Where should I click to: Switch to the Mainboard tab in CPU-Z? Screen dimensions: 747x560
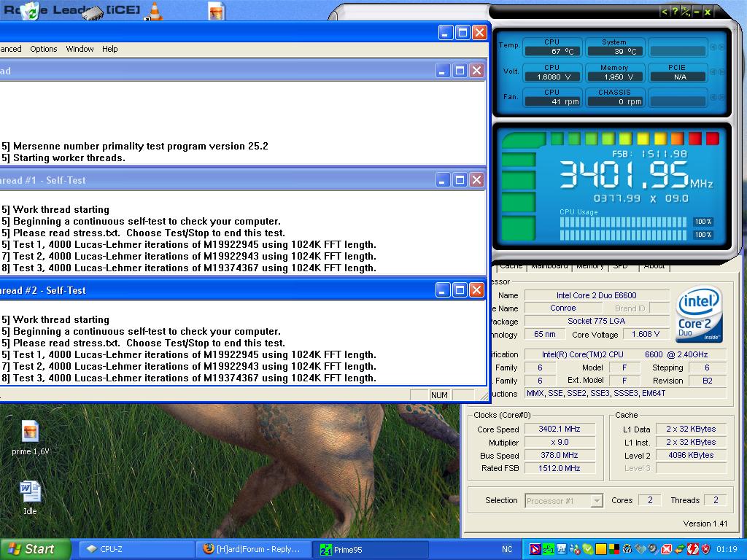[549, 266]
